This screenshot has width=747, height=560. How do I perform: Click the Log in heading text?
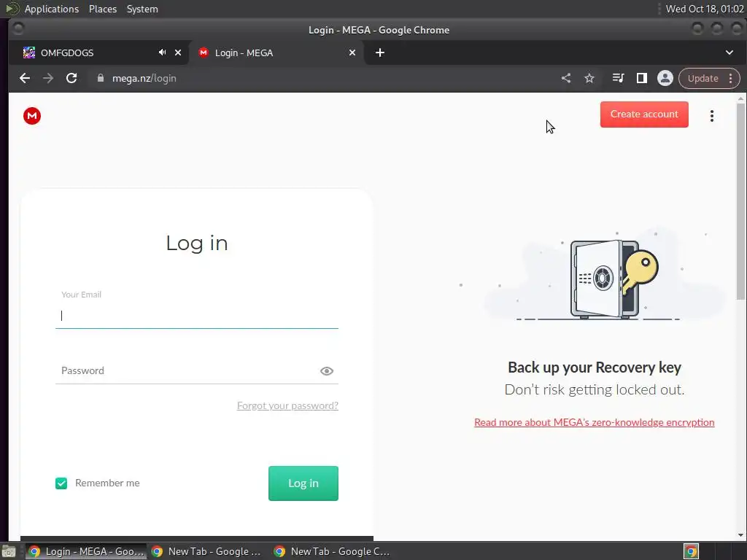(x=197, y=244)
